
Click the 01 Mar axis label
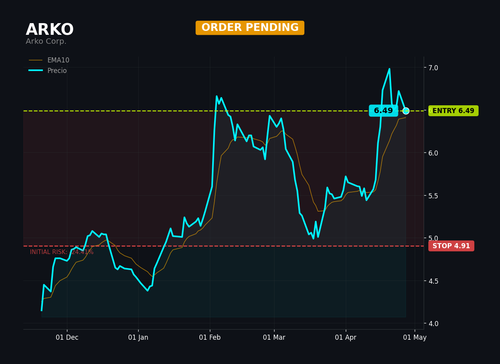click(274, 337)
